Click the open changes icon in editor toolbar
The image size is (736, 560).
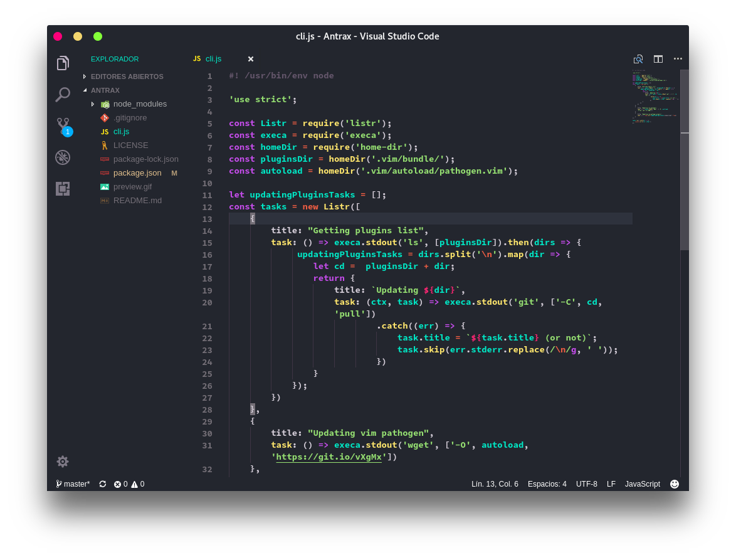[638, 59]
